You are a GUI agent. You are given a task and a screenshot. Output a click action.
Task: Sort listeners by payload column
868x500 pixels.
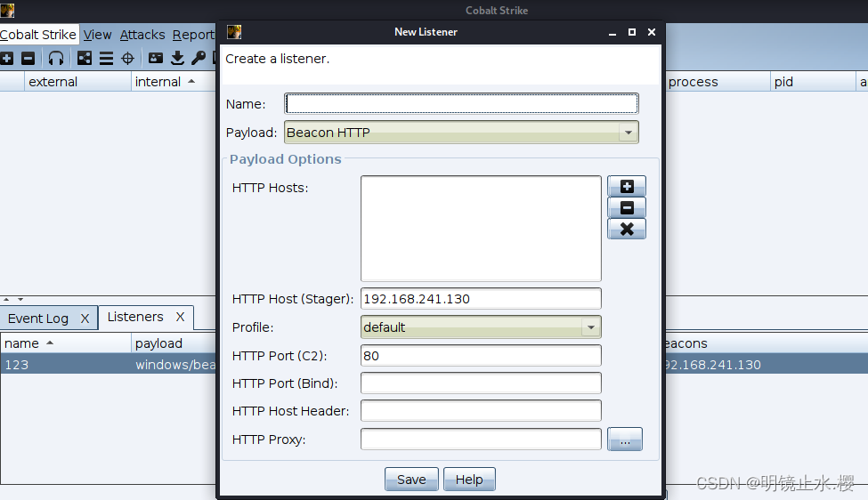[x=174, y=343]
